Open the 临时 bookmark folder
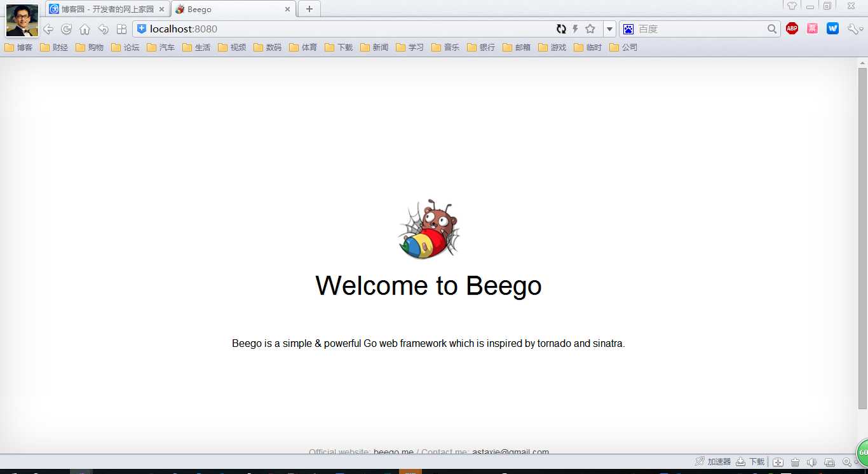 588,48
